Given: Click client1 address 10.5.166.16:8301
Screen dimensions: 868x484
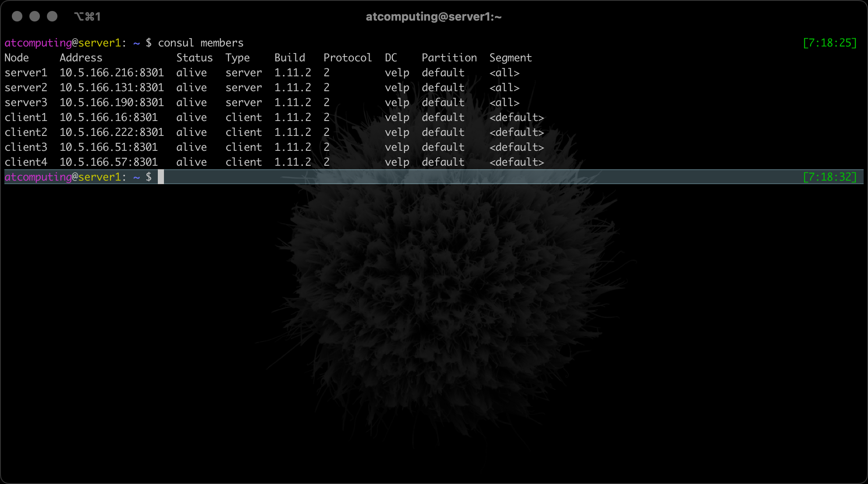Looking at the screenshot, I should pos(108,117).
